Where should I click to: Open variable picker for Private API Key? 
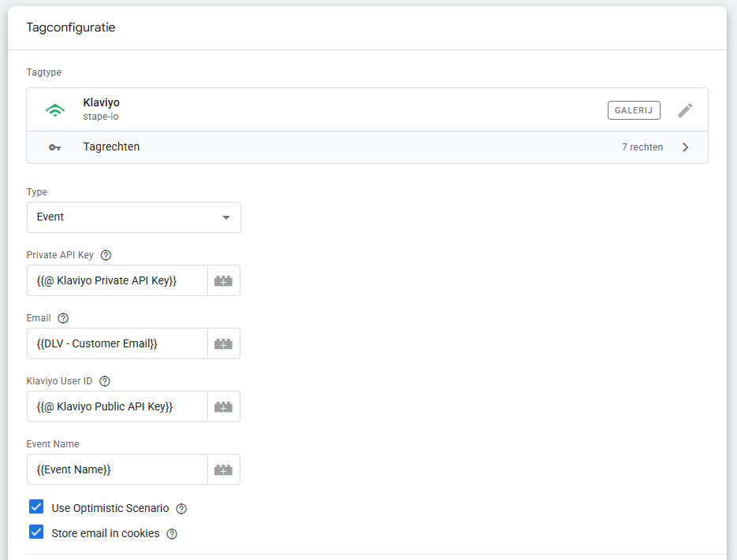(224, 280)
